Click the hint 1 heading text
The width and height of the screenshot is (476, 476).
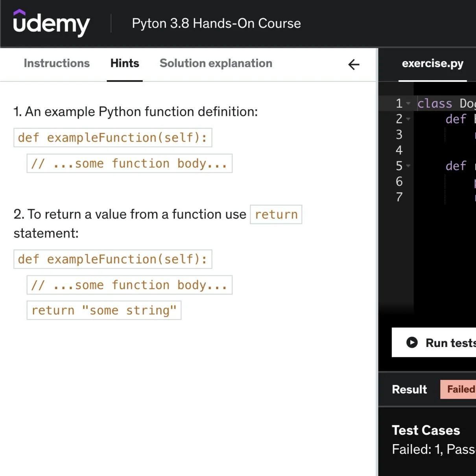tap(136, 112)
